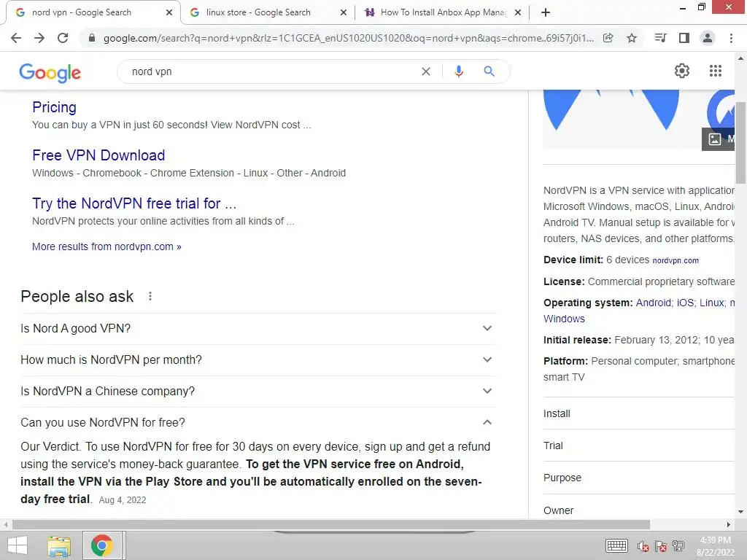The height and width of the screenshot is (560, 747).
Task: Click the Google search input field
Action: (271, 71)
